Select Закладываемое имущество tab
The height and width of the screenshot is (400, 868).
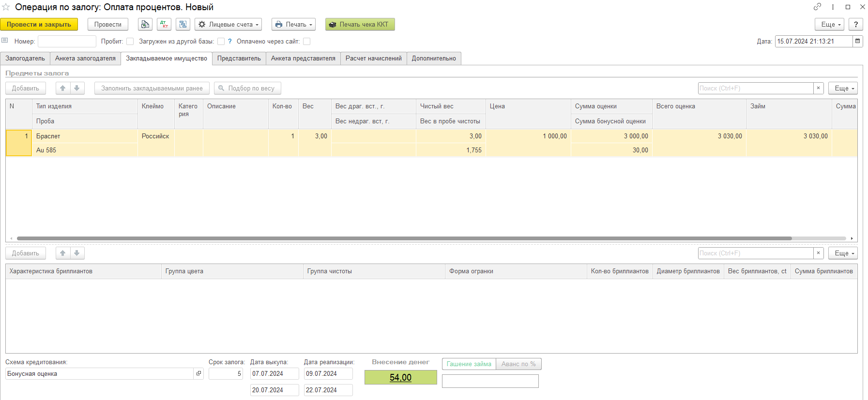click(x=167, y=59)
